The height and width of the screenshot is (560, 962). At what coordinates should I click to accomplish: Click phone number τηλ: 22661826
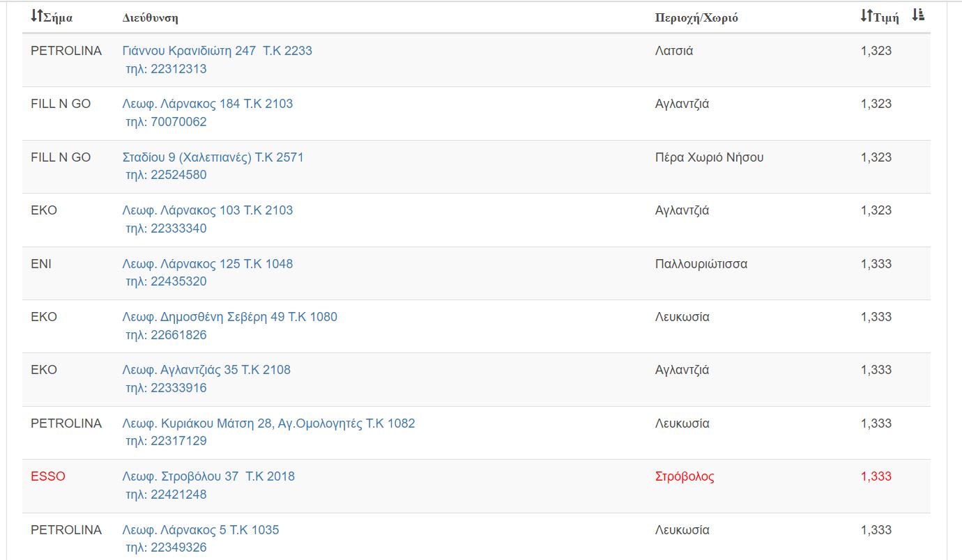[166, 335]
